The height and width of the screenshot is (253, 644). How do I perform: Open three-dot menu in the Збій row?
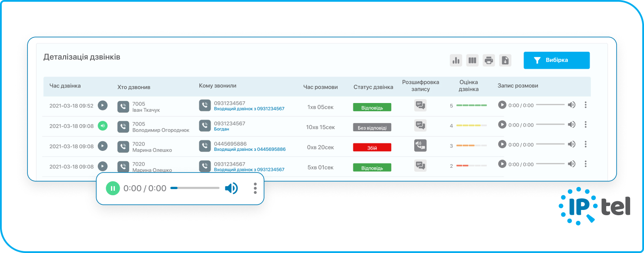click(x=586, y=144)
